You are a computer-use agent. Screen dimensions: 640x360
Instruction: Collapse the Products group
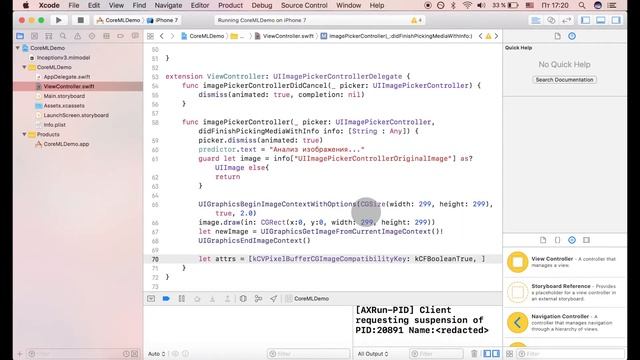tap(24, 134)
